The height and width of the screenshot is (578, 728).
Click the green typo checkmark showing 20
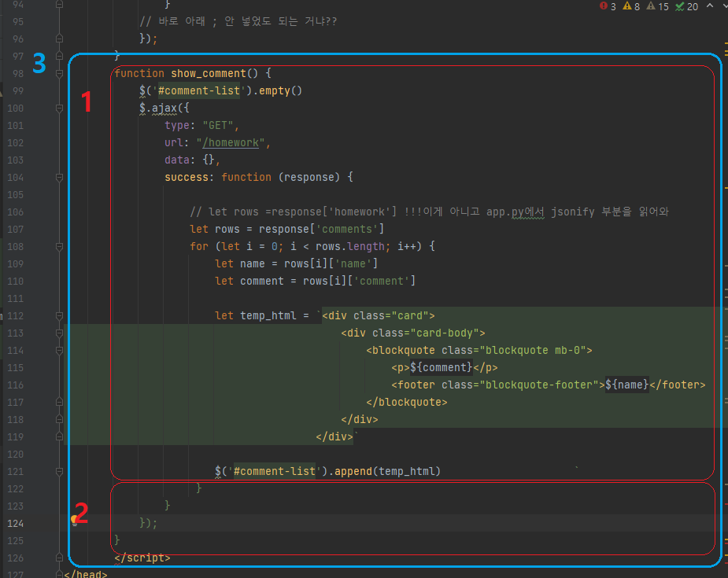coord(686,6)
